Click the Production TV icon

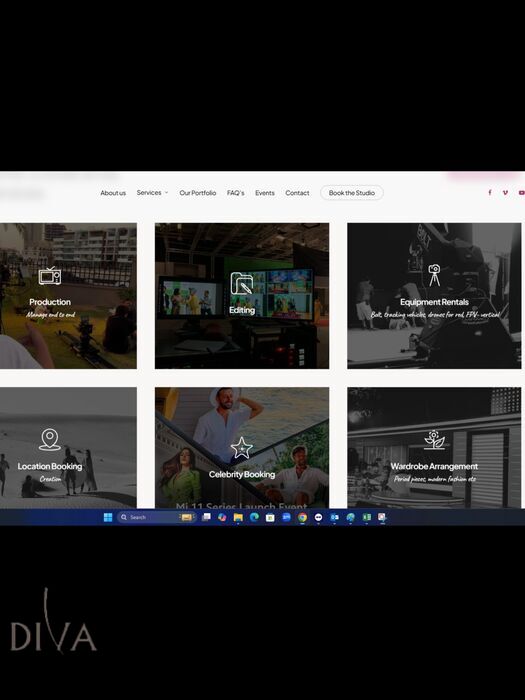[x=50, y=276]
